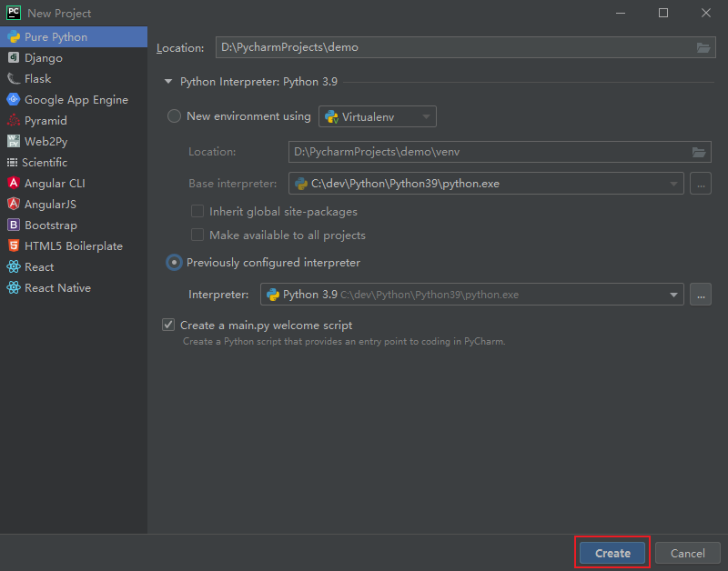Minimize the New Project window

(621, 13)
